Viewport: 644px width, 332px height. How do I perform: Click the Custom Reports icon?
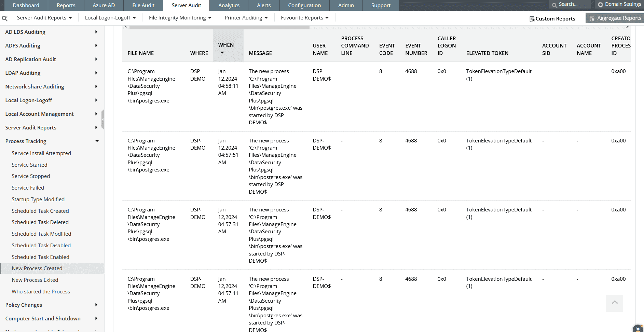532,18
